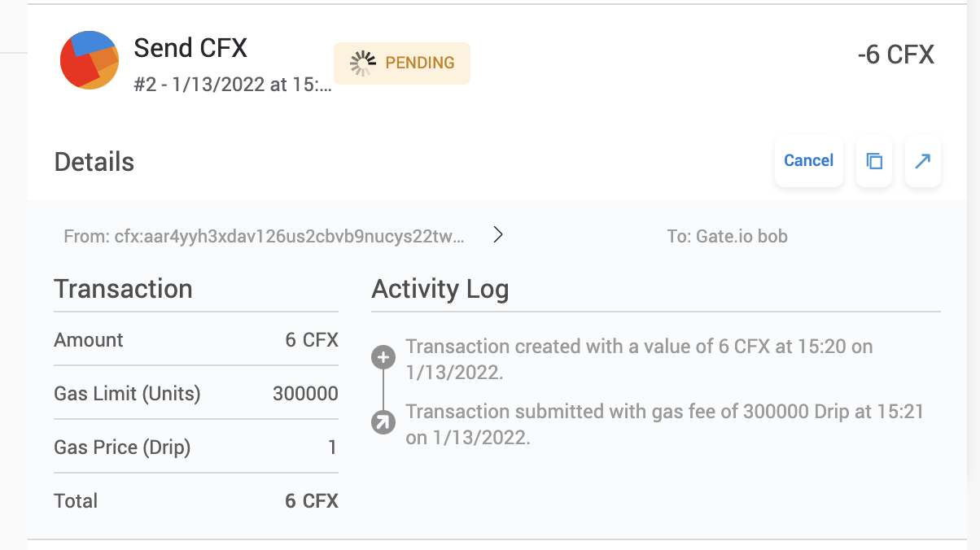Click the spinning loader in PENDING badge
The width and height of the screenshot is (980, 550).
click(361, 63)
